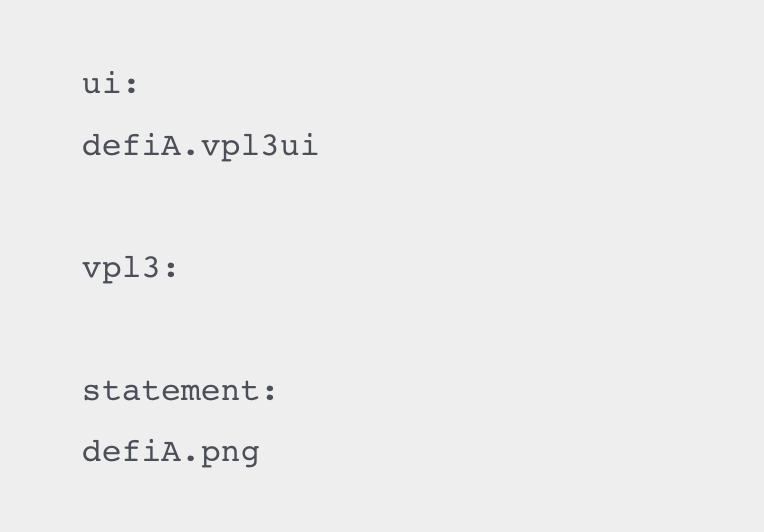This screenshot has width=764, height=532.
Task: Click the capital "A" in defiA.png
Action: 170,452
